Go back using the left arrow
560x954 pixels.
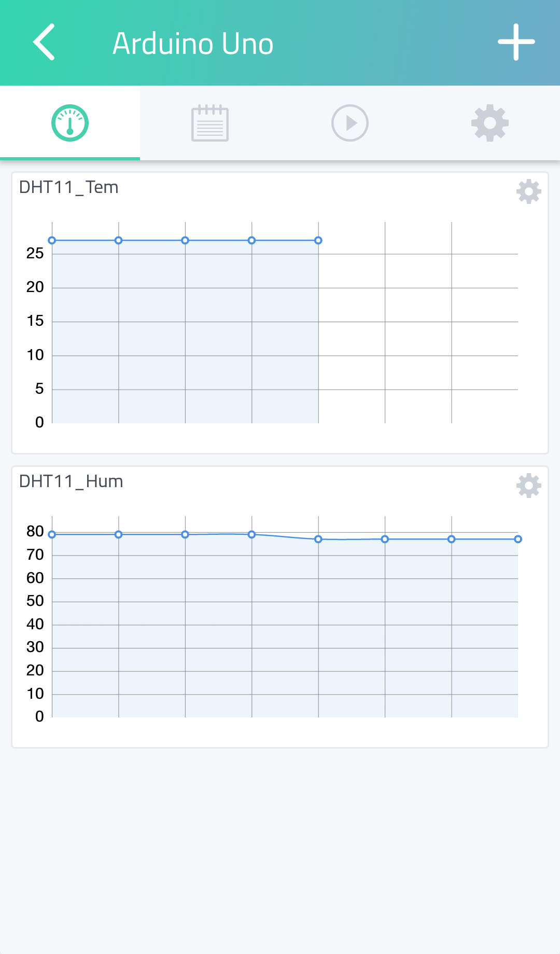click(x=44, y=42)
